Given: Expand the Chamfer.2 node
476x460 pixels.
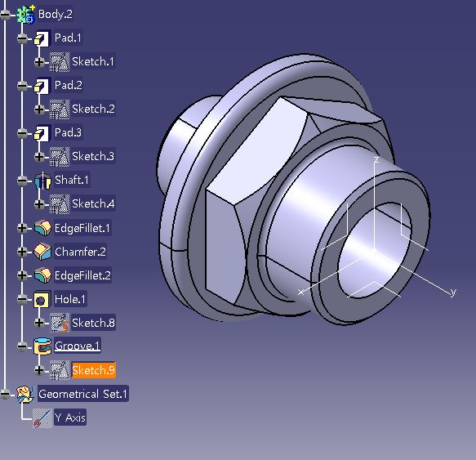Looking at the screenshot, I should click(23, 252).
